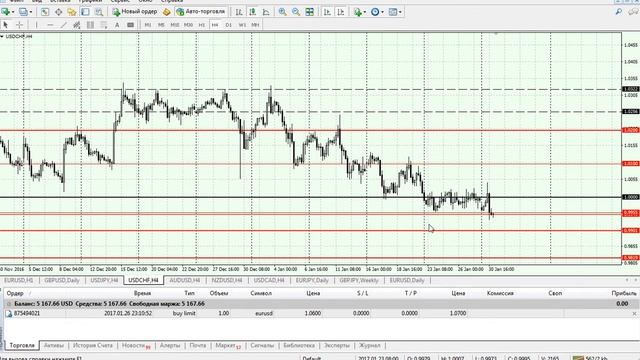Select the arrow cursor tool
This screenshot has width=640, height=360.
click(5, 25)
